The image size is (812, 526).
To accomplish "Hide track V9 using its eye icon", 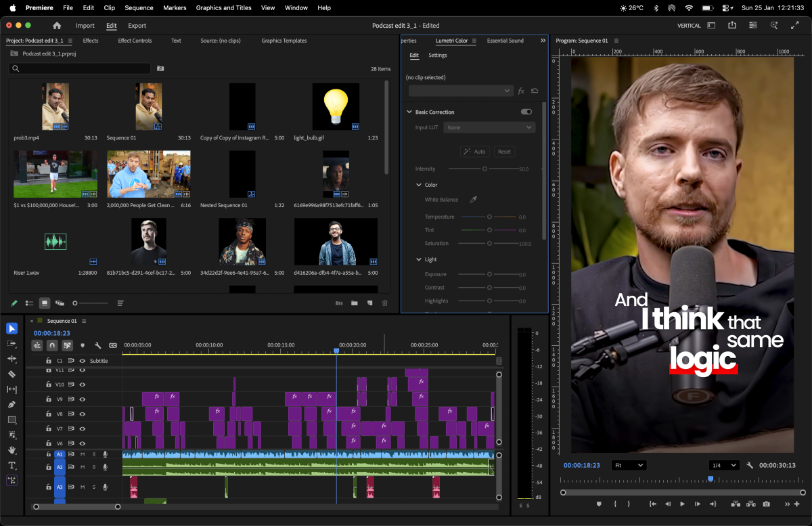I will 83,399.
